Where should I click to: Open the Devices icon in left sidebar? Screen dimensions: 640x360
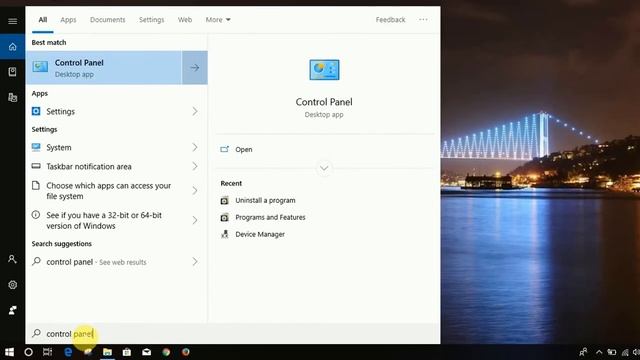pyautogui.click(x=13, y=97)
